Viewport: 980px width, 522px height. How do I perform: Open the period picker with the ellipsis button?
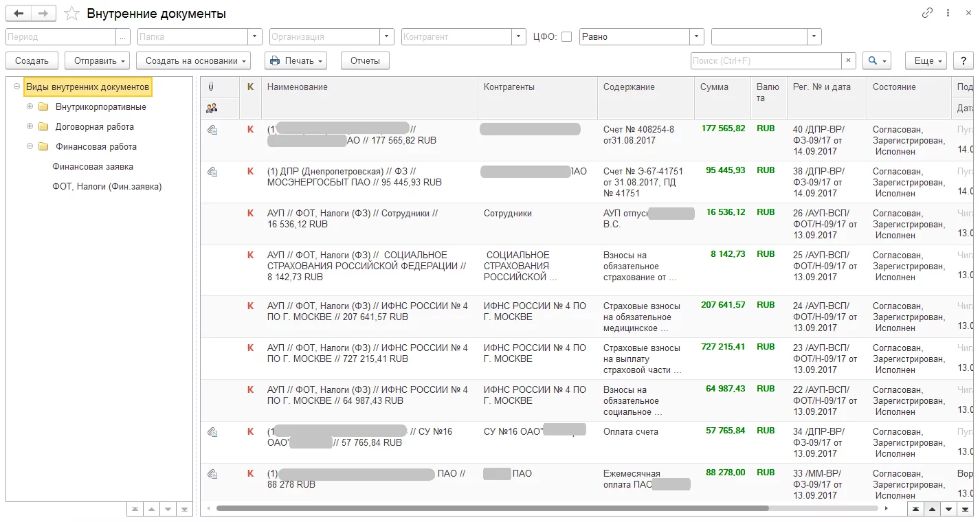(124, 37)
